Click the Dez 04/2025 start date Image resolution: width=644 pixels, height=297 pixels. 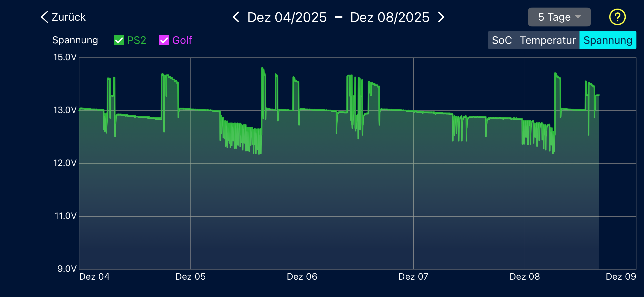tap(287, 17)
